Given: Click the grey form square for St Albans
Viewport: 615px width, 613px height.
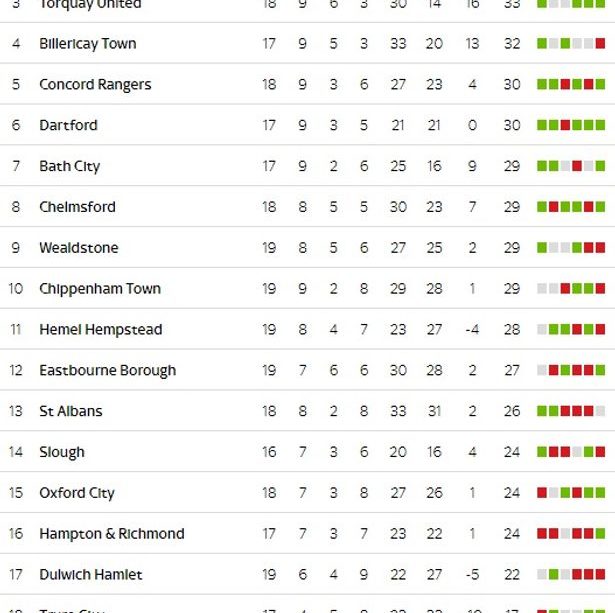Looking at the screenshot, I should pyautogui.click(x=600, y=411).
